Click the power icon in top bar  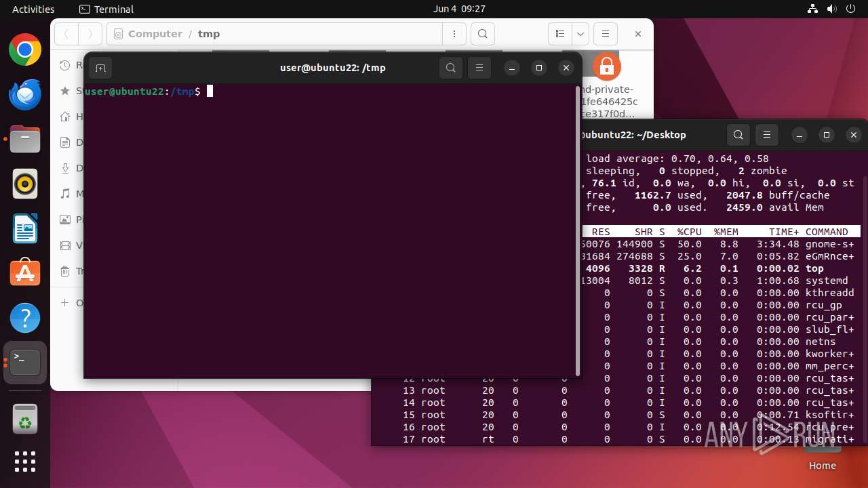(850, 9)
